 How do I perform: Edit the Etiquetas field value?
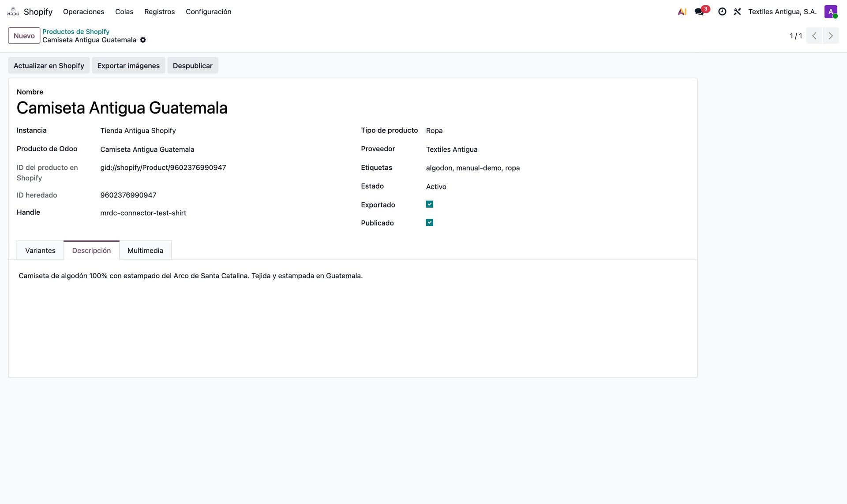pyautogui.click(x=473, y=168)
